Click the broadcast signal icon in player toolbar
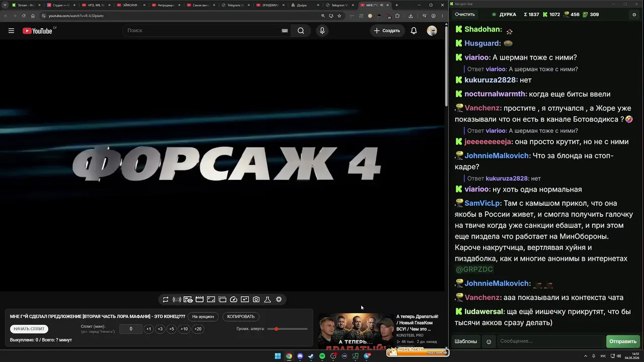 tap(177, 300)
